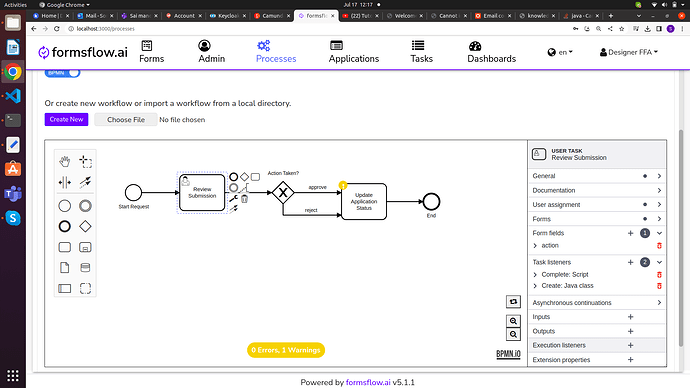Click Choose File to import workflow
The width and height of the screenshot is (690, 388).
[x=126, y=120]
